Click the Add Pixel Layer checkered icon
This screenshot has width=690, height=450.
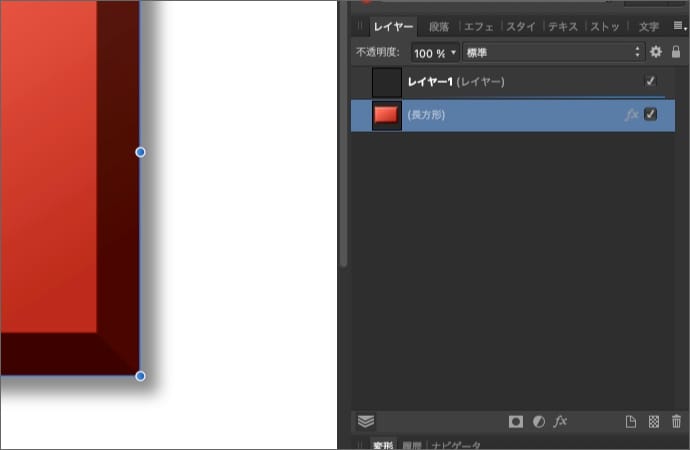click(654, 422)
